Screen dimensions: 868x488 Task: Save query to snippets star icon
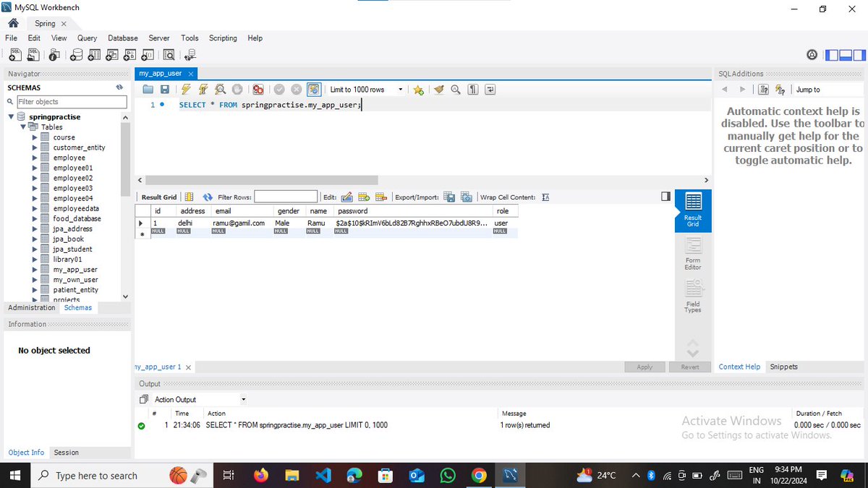click(x=418, y=90)
